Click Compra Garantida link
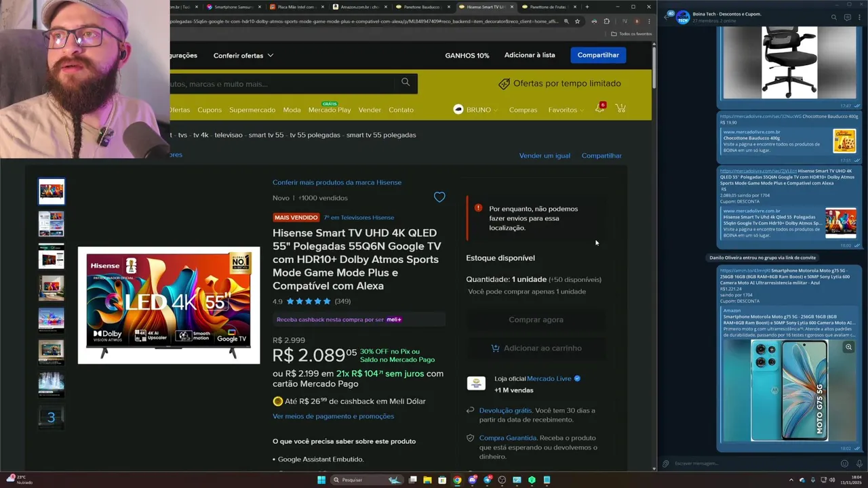This screenshot has height=488, width=868. (508, 438)
